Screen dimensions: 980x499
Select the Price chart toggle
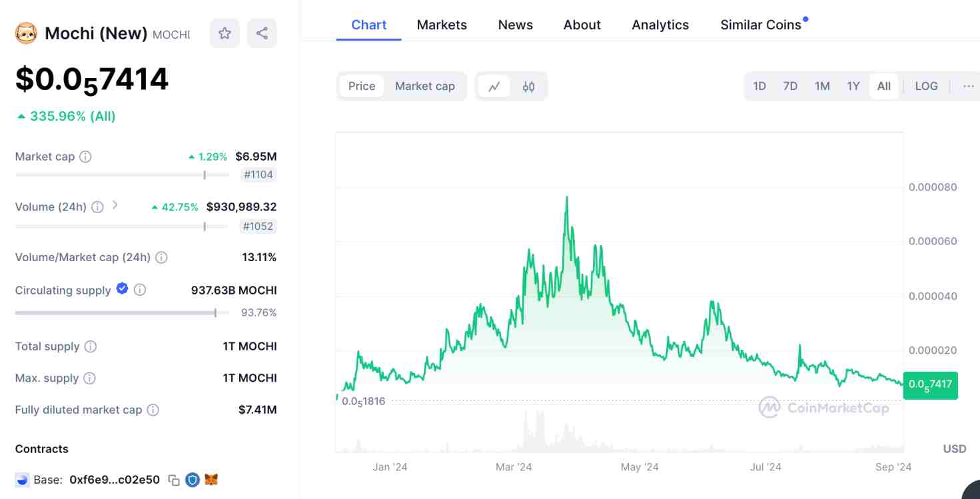tap(362, 86)
